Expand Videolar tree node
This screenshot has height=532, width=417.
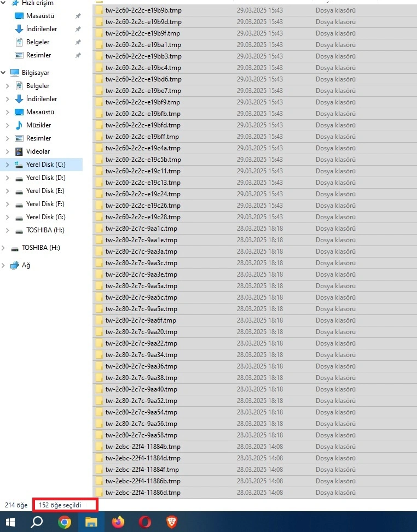coord(8,151)
